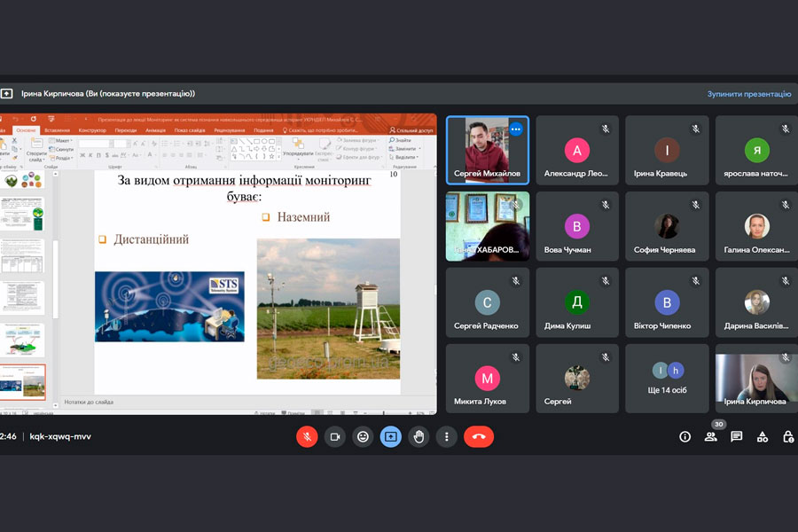Click muted mic icon on Ірина Кравець tile
This screenshot has width=798, height=532.
696,129
